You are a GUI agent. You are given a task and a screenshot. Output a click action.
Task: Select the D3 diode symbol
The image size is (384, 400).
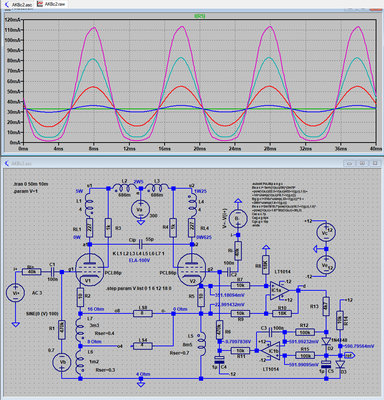coord(340,364)
